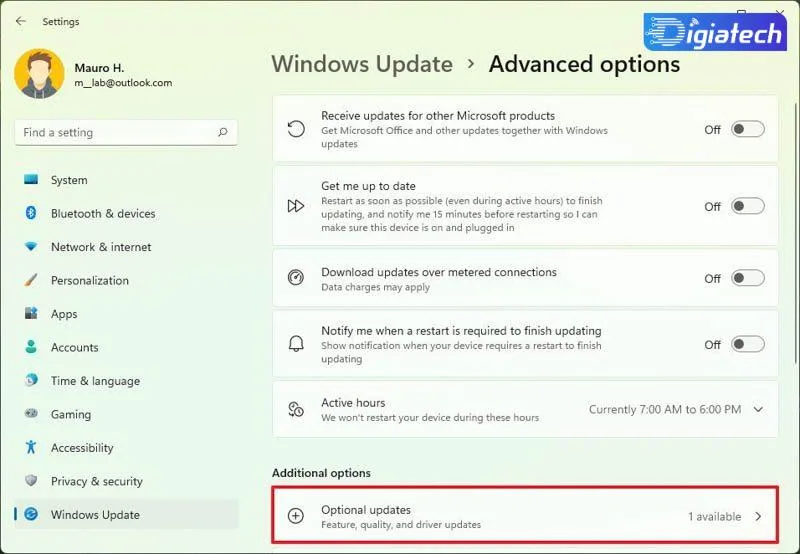The image size is (800, 554).
Task: Open Time & language settings
Action: [x=126, y=381]
